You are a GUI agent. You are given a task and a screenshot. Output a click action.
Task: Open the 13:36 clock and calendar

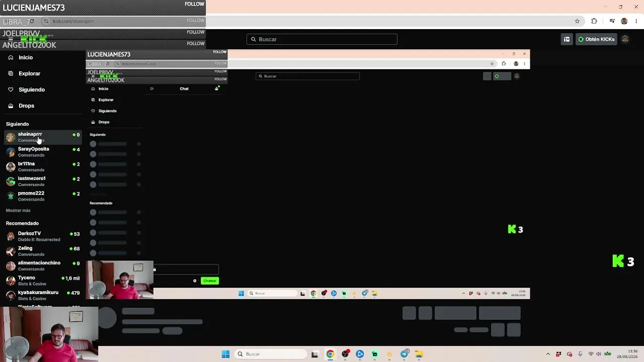[x=627, y=354]
